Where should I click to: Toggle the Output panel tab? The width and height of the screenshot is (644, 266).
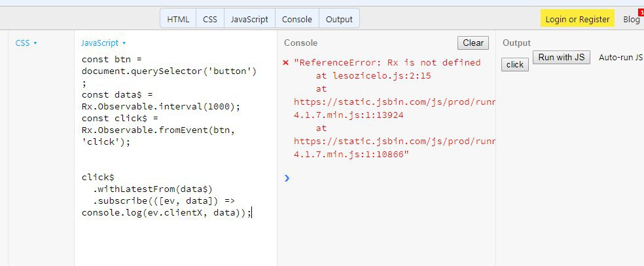pyautogui.click(x=339, y=19)
